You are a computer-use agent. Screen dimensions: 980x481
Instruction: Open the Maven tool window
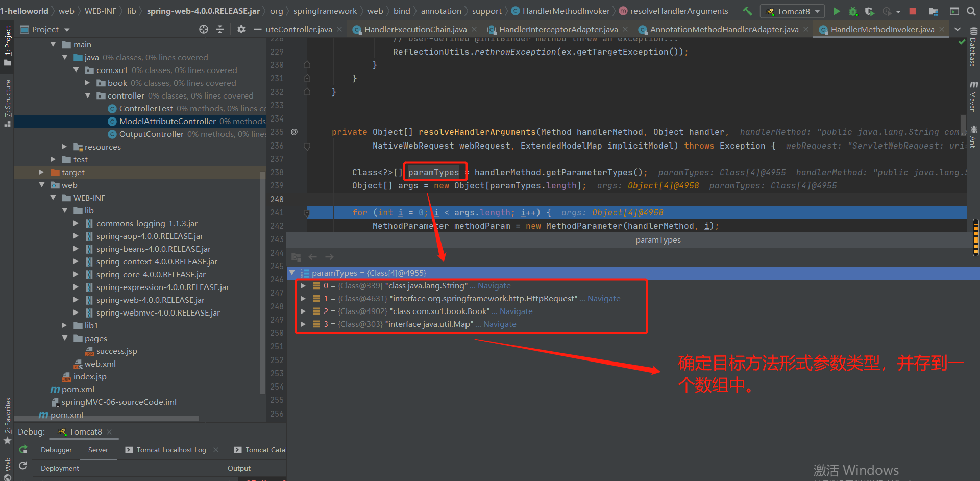tap(973, 97)
